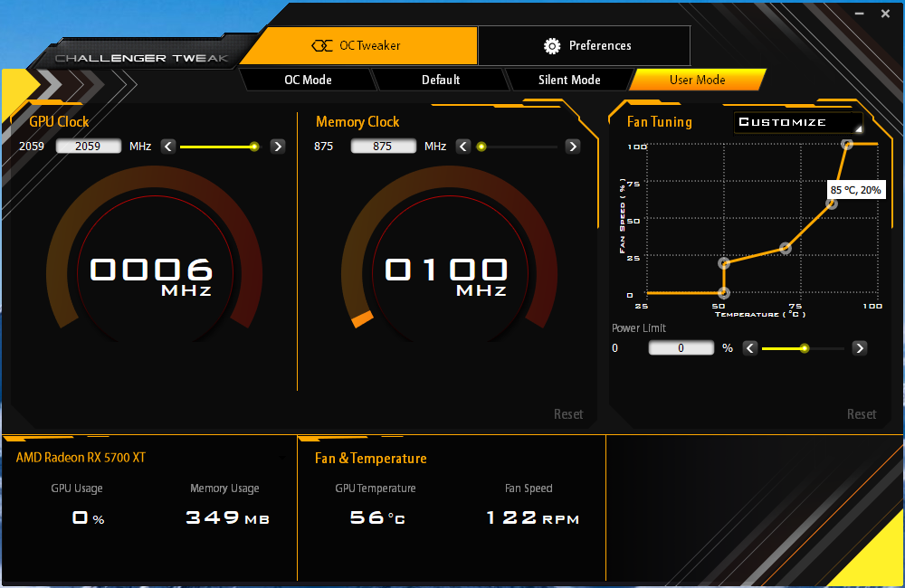Click the Fan Speed 122 RPM value

[x=533, y=517]
